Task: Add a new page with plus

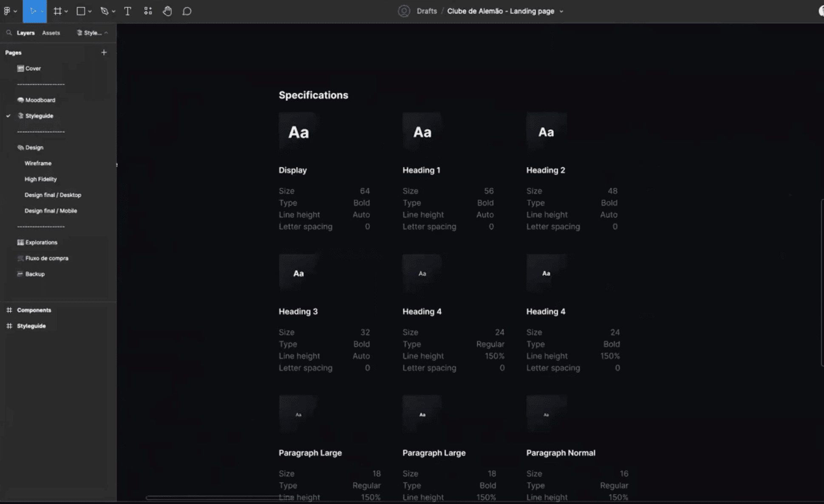Action: [104, 52]
